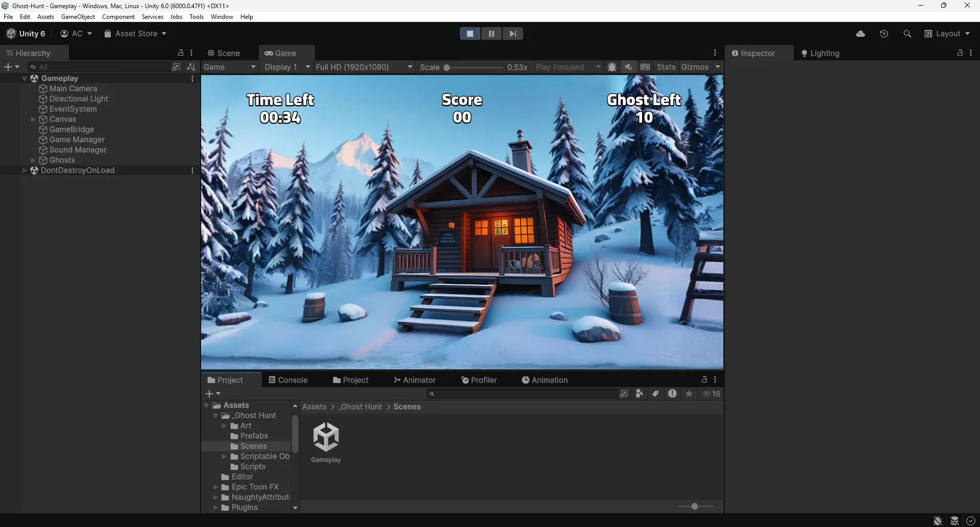Stop play mode with the Play button

click(470, 34)
